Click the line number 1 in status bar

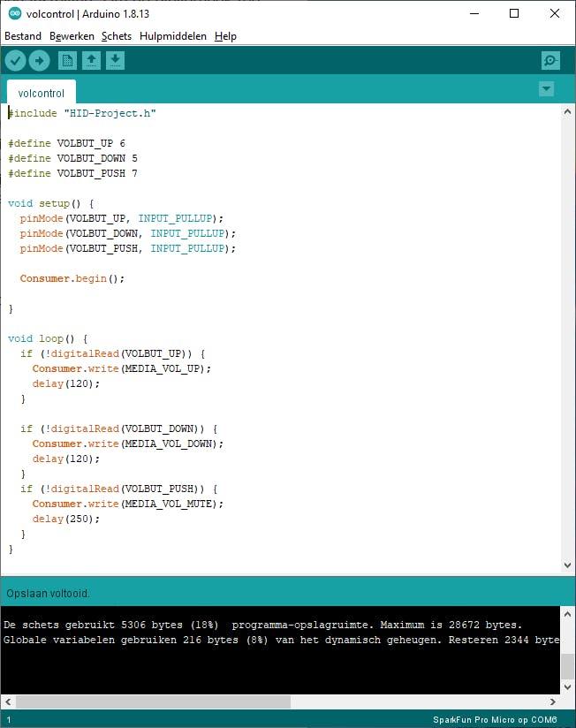[x=9, y=720]
